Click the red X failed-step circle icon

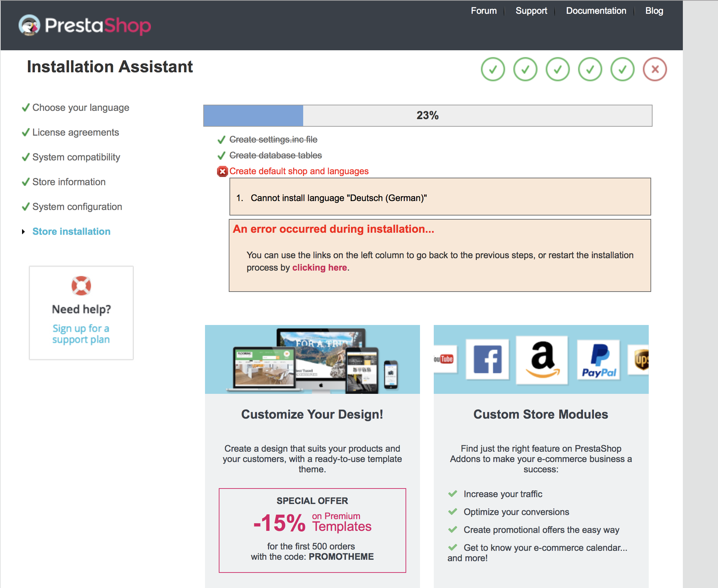click(x=655, y=69)
